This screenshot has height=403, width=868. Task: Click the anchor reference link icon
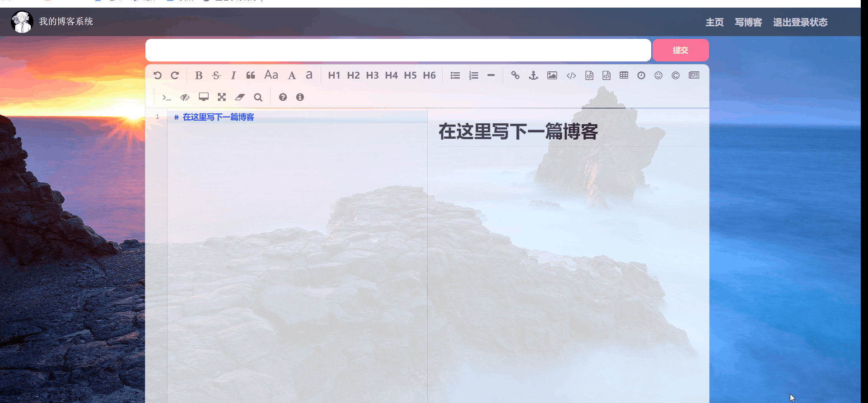533,75
